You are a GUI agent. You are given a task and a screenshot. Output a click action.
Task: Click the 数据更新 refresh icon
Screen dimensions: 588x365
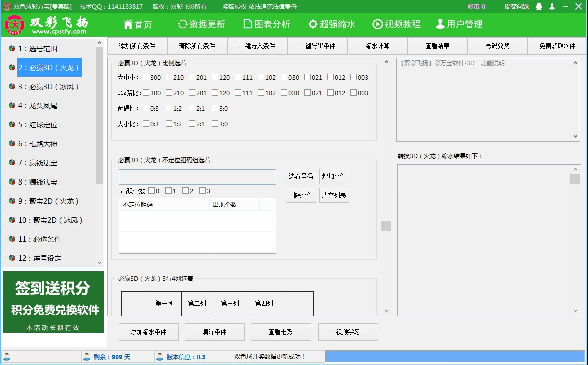[x=183, y=24]
